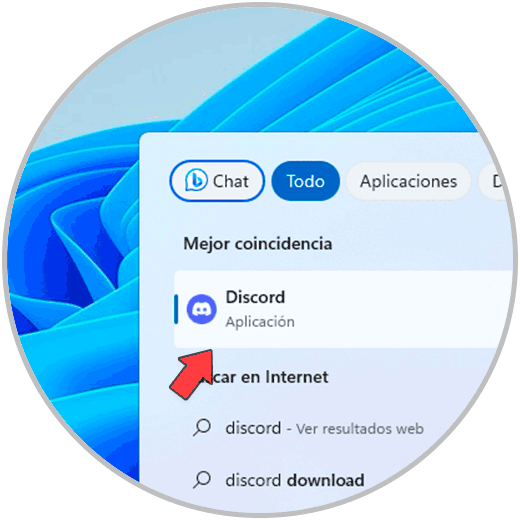Choose the discord web search suggestion
Image resolution: width=520 pixels, height=520 pixels.
(308, 428)
